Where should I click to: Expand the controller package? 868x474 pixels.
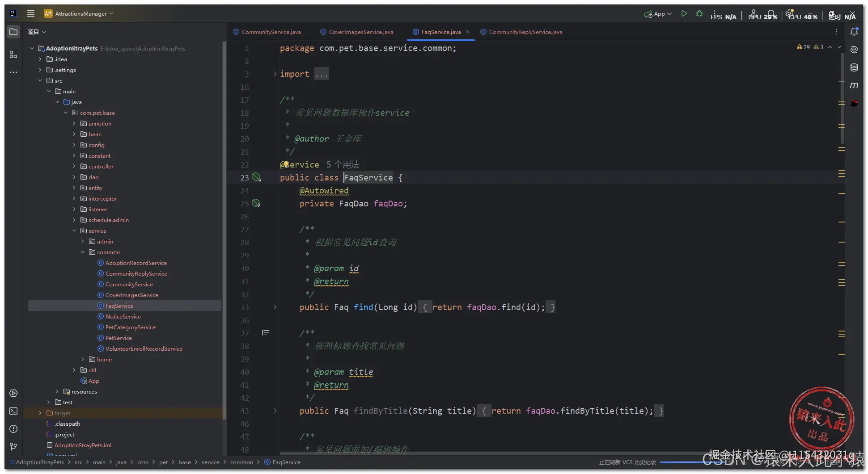pos(74,166)
